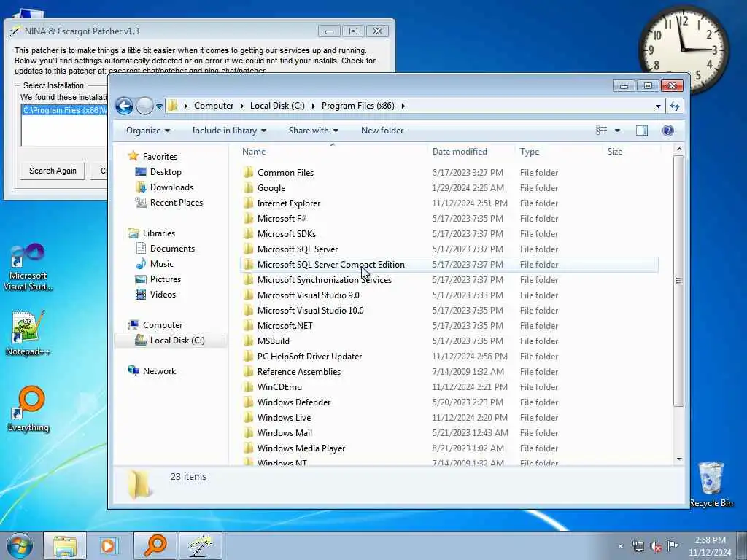Select the Microsoft SQL Server folder icon

248,249
